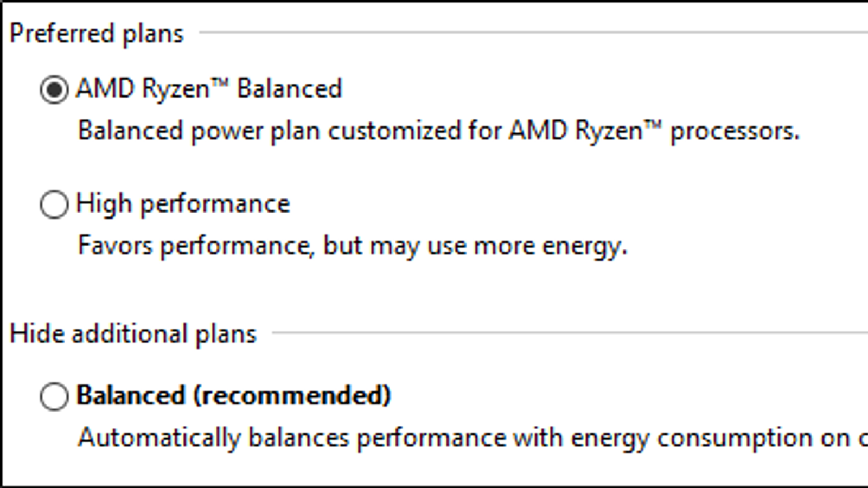Click the word 'Hide' in the additional plans header
Image resolution: width=868 pixels, height=488 pixels.
click(37, 333)
